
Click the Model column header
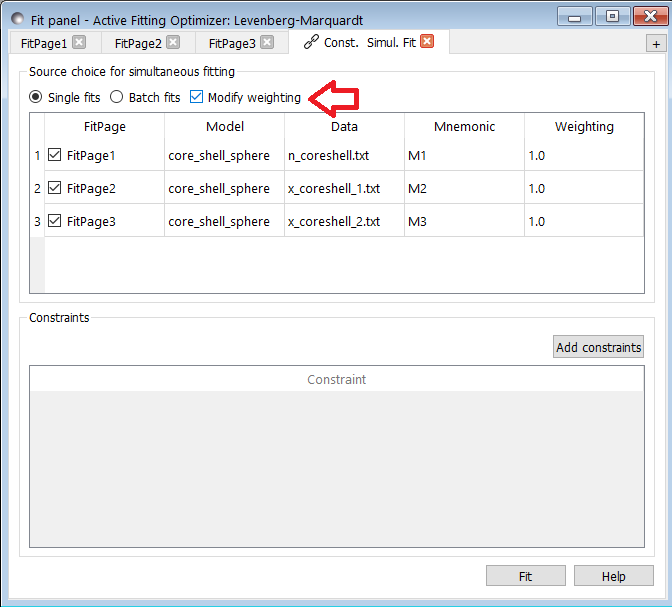click(x=225, y=126)
